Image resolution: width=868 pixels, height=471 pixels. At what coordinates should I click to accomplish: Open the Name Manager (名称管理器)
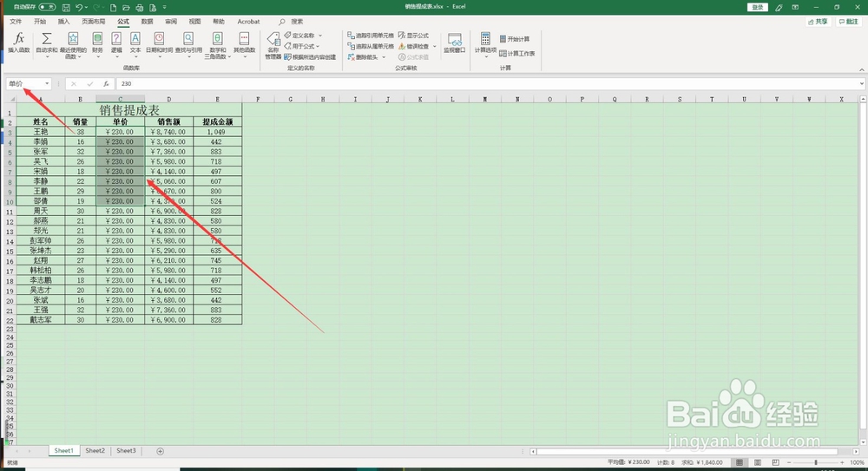[x=273, y=45]
